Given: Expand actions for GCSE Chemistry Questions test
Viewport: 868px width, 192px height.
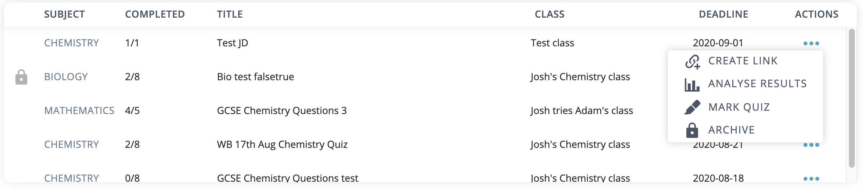Looking at the screenshot, I should tap(811, 179).
